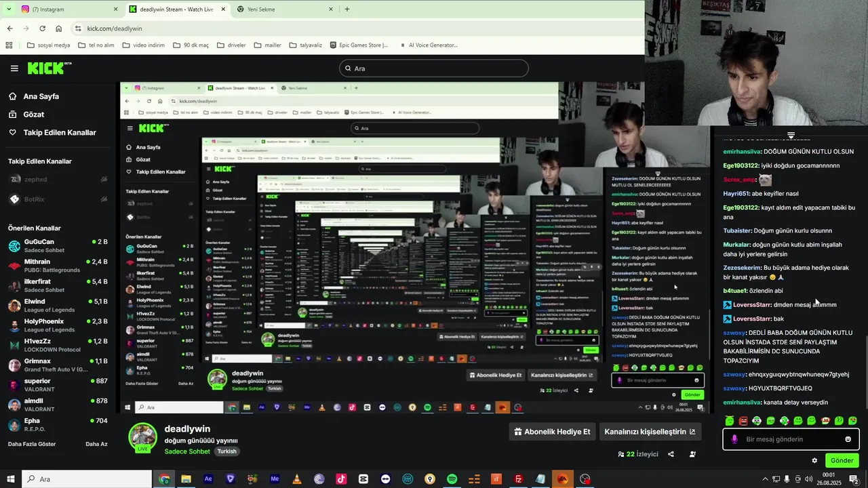The height and width of the screenshot is (488, 868).
Task: Click the Ara search field on Kick
Action: (434, 68)
